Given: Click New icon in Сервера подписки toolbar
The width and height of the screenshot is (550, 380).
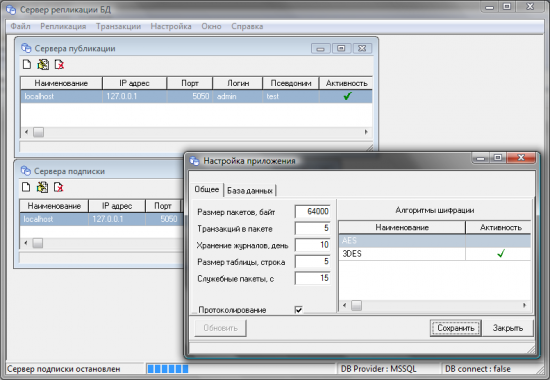Looking at the screenshot, I should (x=26, y=187).
